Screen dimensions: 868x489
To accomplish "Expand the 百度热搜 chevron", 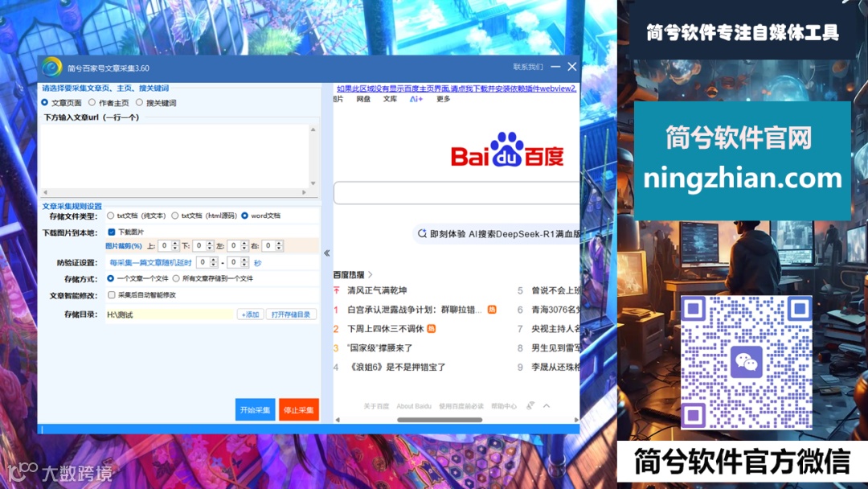I will coord(371,275).
